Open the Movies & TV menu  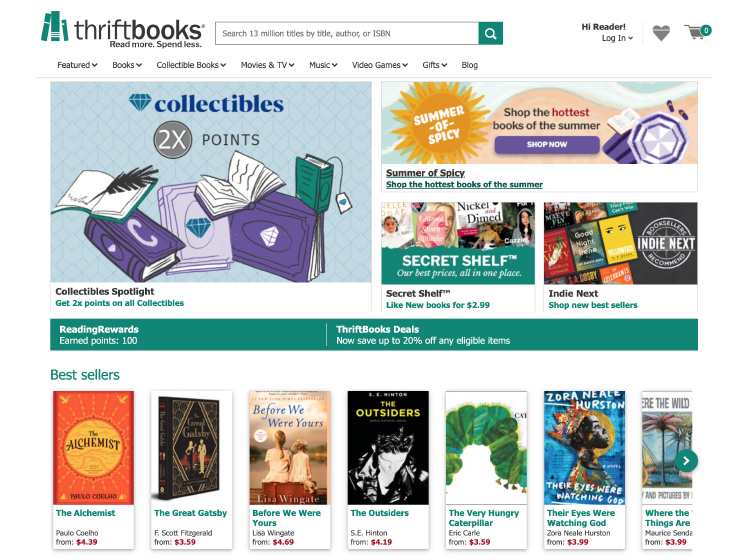[x=267, y=65]
